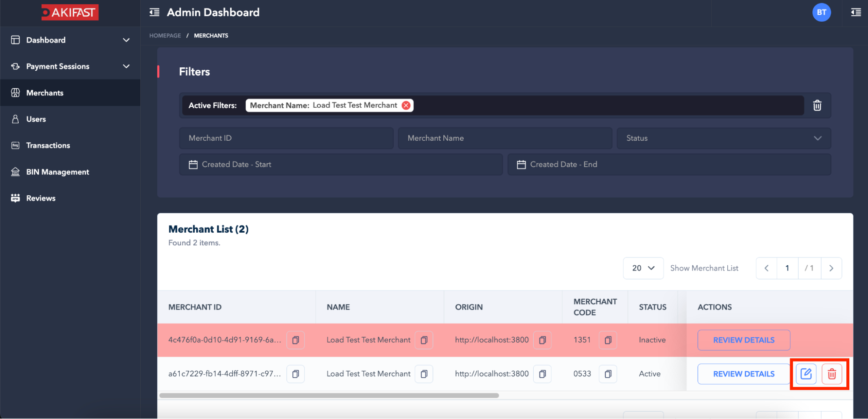The height and width of the screenshot is (419, 868).
Task: Click the Merchant ID filter field
Action: tap(286, 138)
